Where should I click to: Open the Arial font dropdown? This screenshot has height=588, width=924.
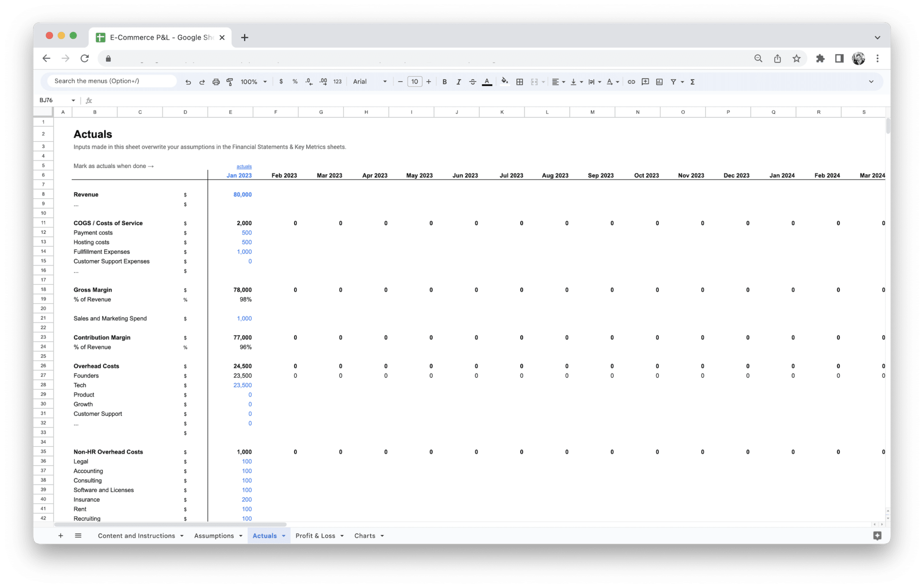[369, 82]
